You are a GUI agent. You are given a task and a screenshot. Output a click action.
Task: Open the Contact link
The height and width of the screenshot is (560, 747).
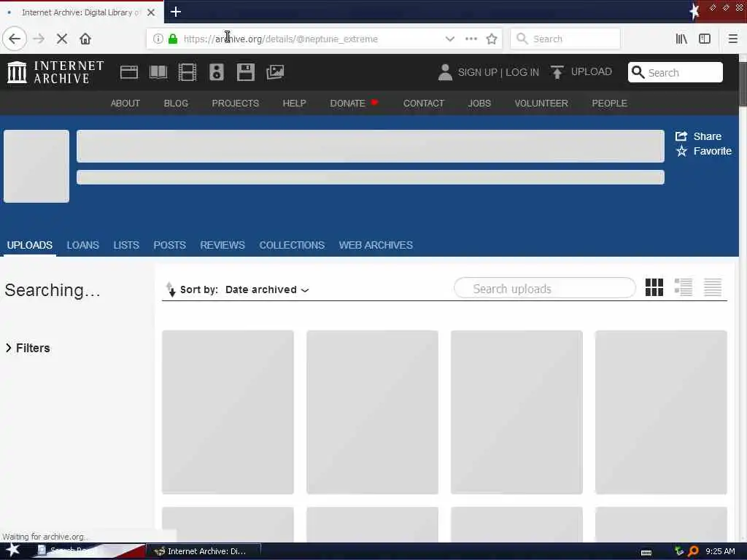point(424,104)
